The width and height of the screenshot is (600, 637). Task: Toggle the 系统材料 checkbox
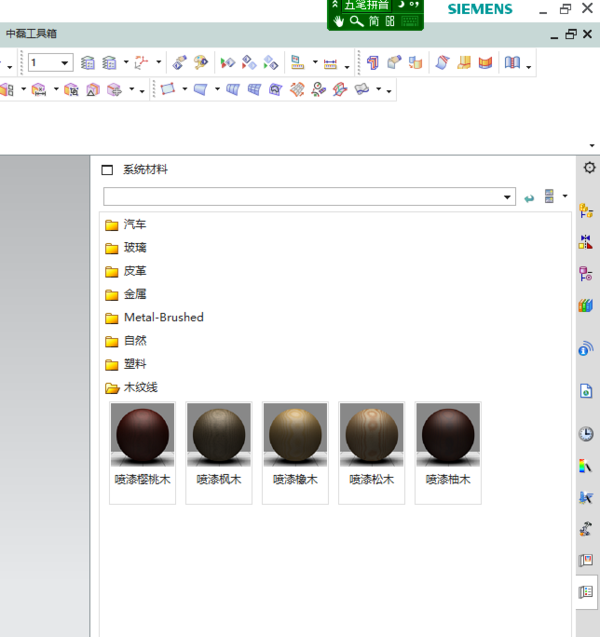coord(108,170)
